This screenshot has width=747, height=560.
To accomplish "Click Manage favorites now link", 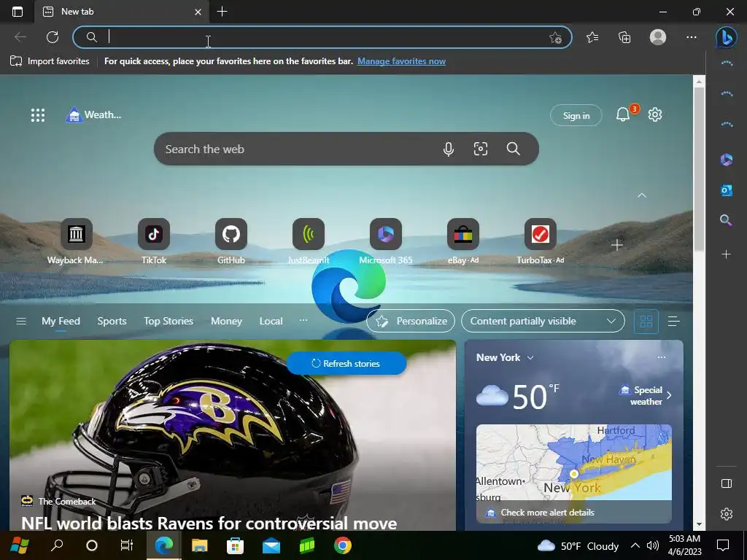I will click(402, 61).
